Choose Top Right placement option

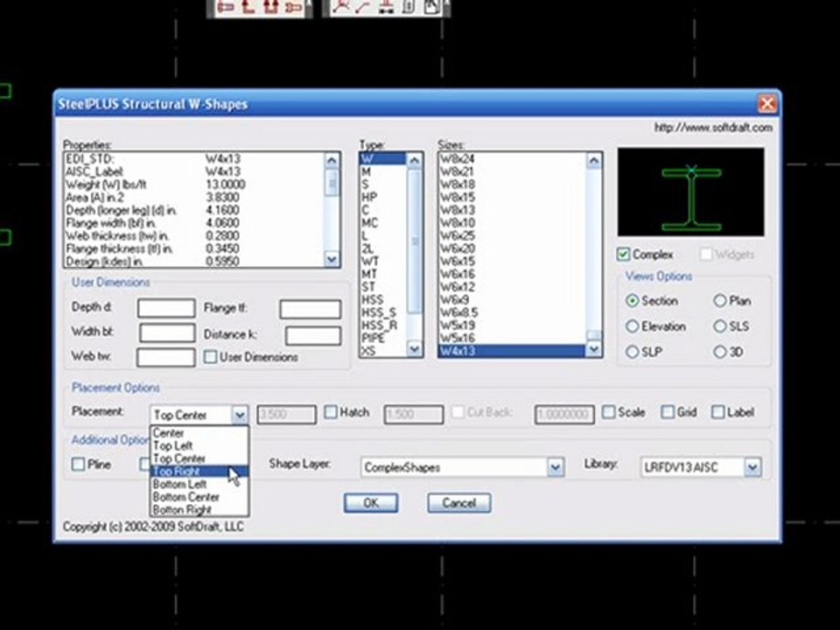[199, 472]
